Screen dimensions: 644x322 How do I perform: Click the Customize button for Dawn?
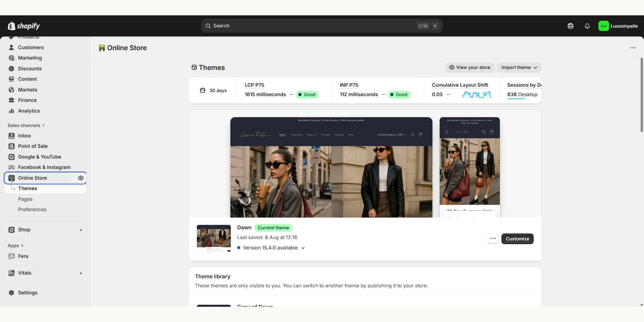[517, 239]
